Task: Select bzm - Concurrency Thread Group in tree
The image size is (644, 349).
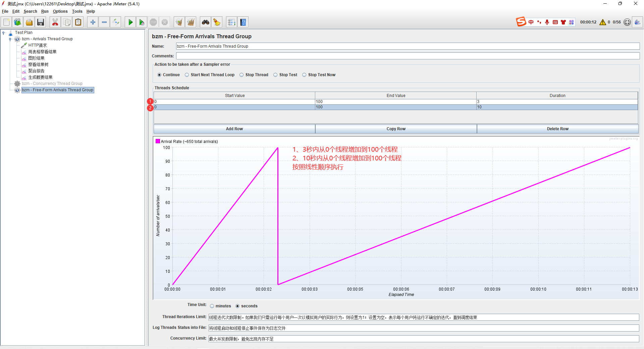Action: [x=52, y=84]
